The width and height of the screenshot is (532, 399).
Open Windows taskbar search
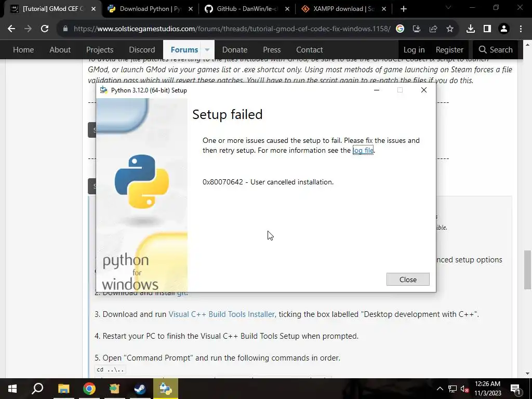pos(37,389)
